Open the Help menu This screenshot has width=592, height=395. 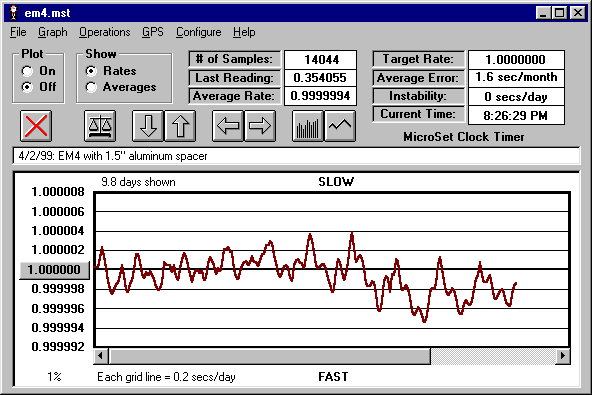tap(244, 32)
